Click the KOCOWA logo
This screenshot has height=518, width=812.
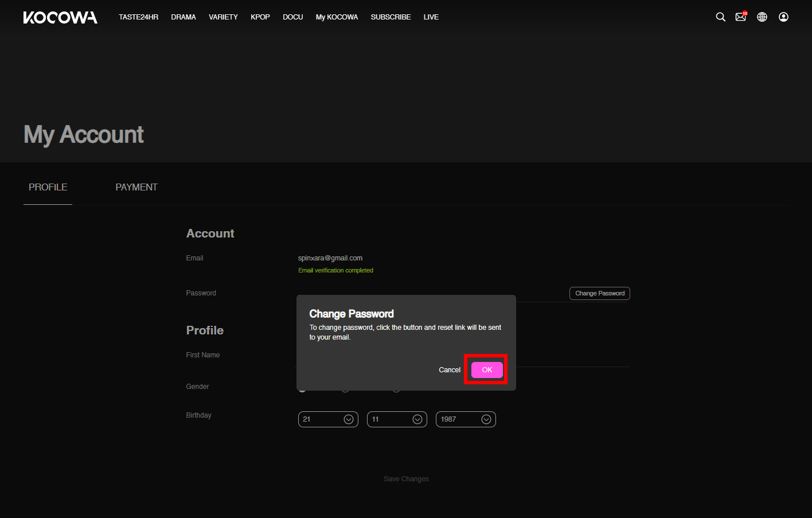coord(60,17)
